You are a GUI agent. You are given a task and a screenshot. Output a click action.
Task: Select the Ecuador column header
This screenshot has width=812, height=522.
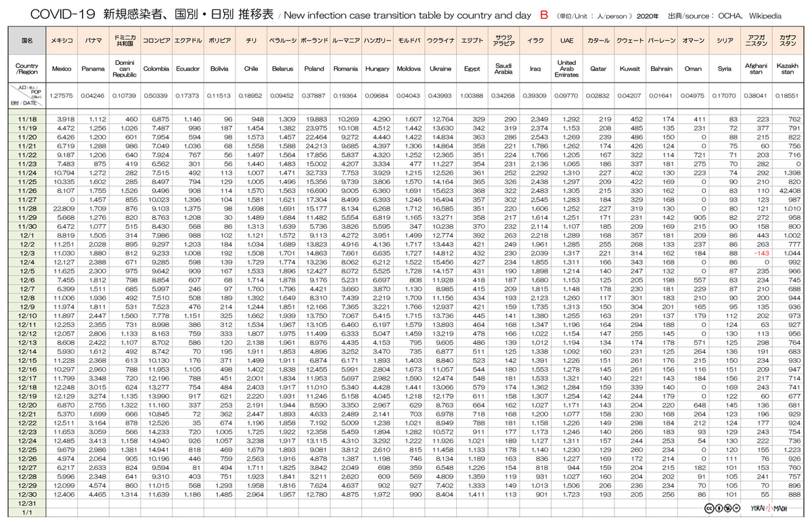[x=187, y=68]
